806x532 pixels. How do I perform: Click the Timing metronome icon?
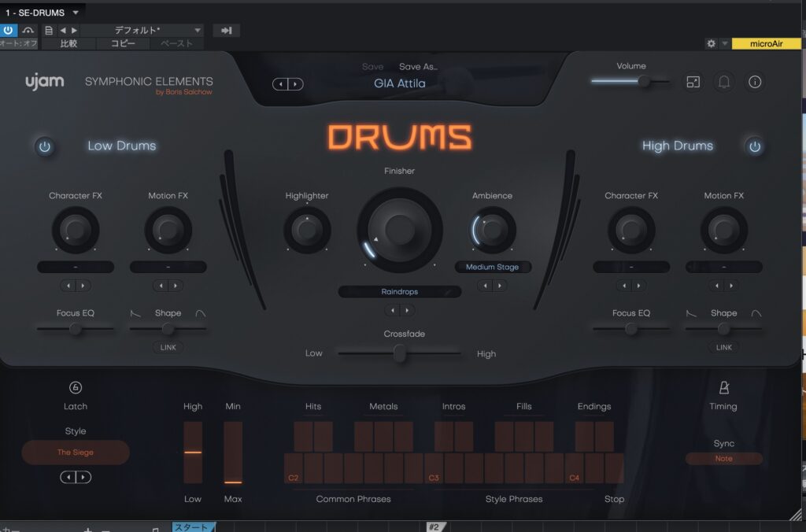point(723,387)
